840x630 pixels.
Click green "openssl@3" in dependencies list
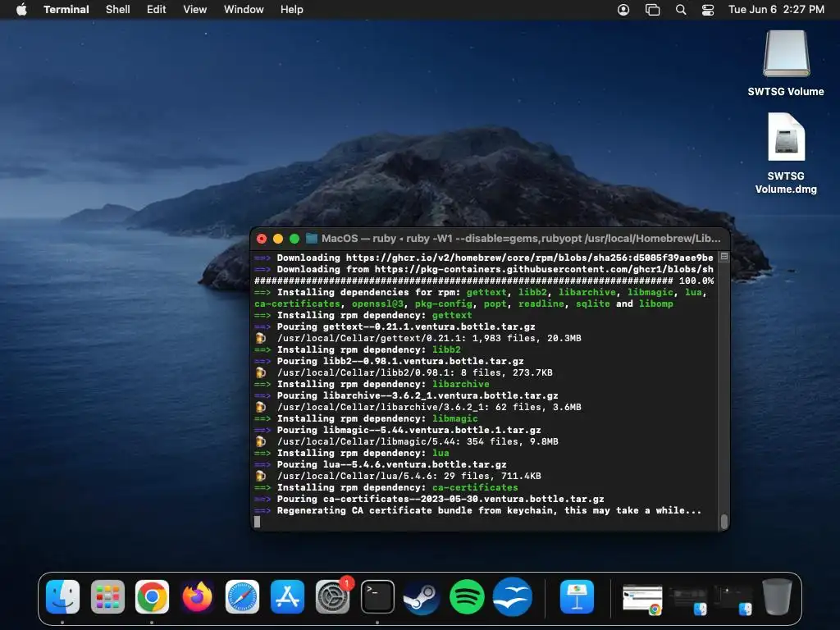click(x=377, y=304)
